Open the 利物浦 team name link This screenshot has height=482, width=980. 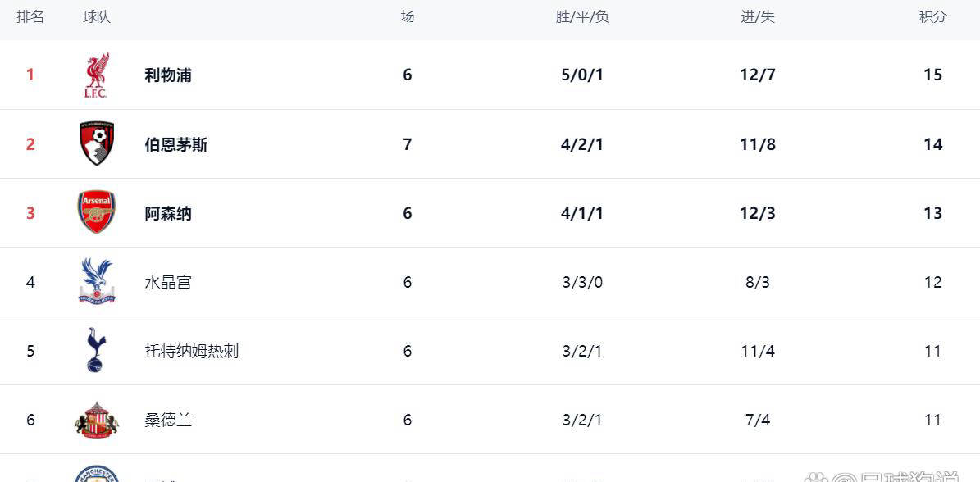[168, 75]
